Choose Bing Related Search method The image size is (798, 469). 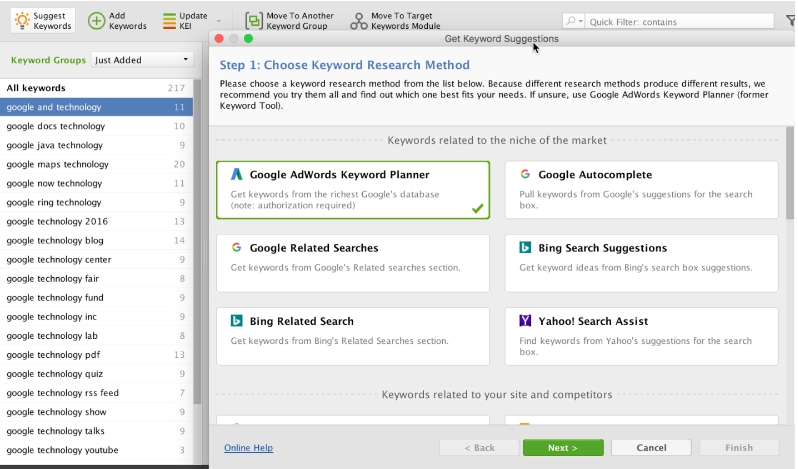pyautogui.click(x=353, y=336)
